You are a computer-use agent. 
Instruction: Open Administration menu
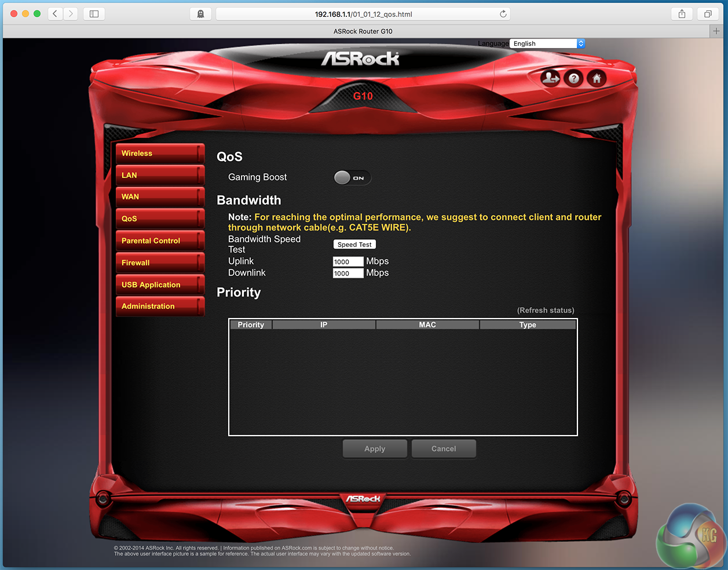coord(160,306)
